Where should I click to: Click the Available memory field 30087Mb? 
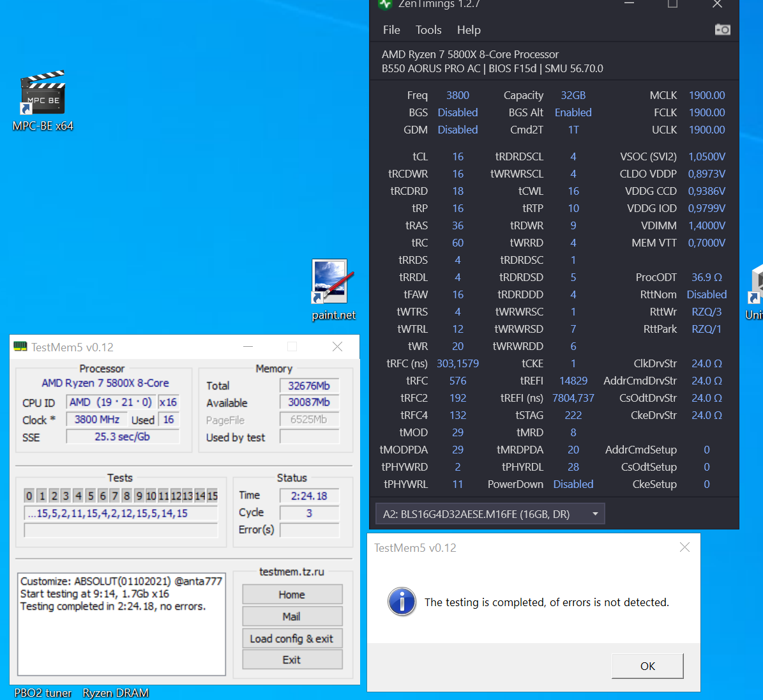[x=309, y=402]
